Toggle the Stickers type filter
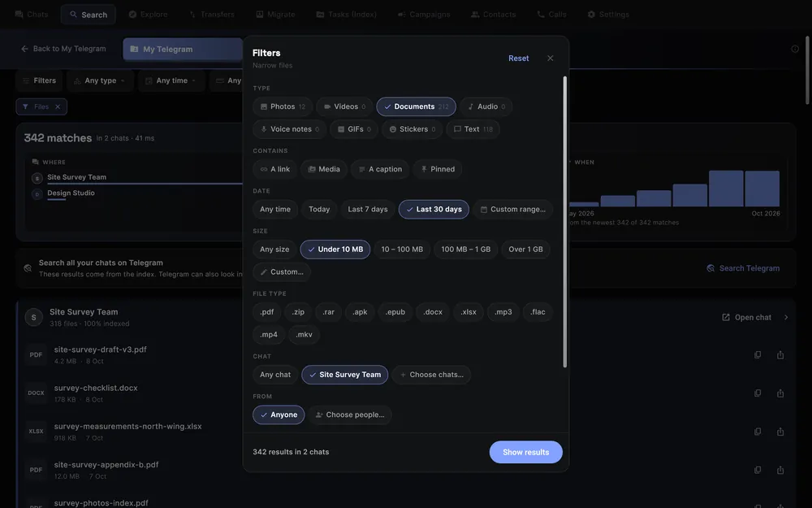 [x=412, y=129]
